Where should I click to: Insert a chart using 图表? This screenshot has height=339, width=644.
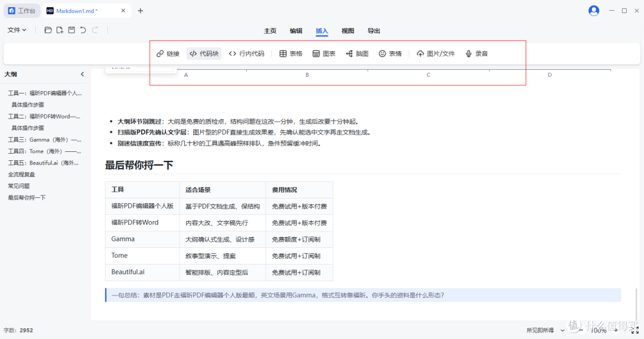pos(324,54)
